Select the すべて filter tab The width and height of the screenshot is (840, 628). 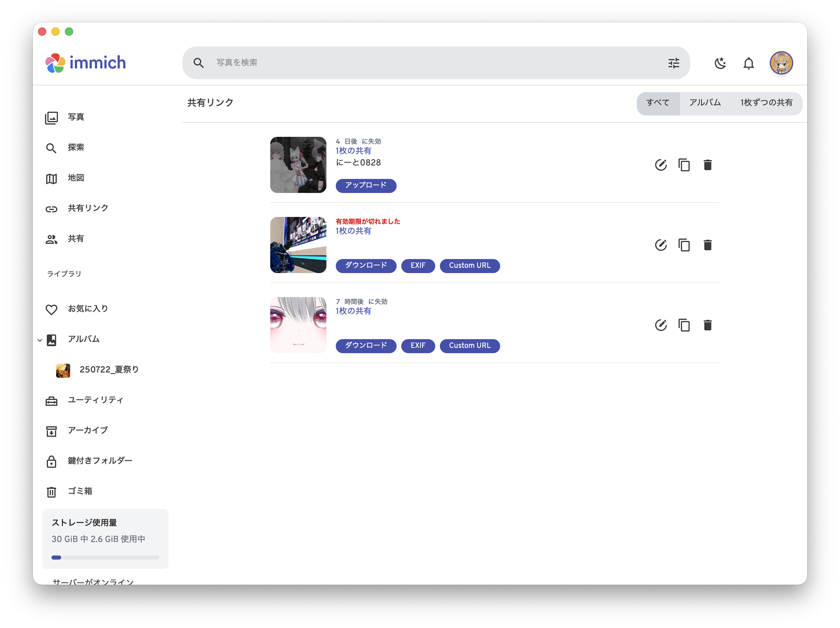pyautogui.click(x=658, y=103)
